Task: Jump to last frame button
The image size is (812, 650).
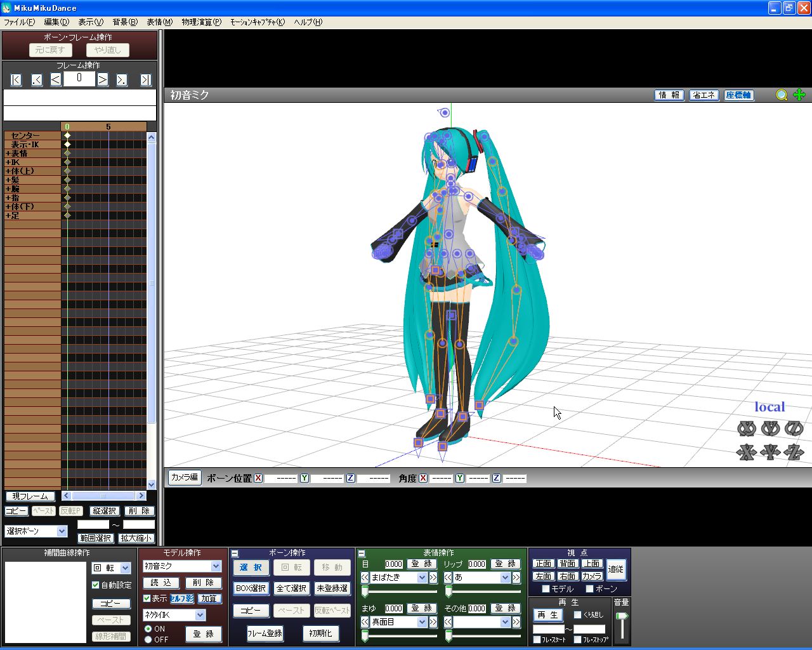Action: click(146, 79)
